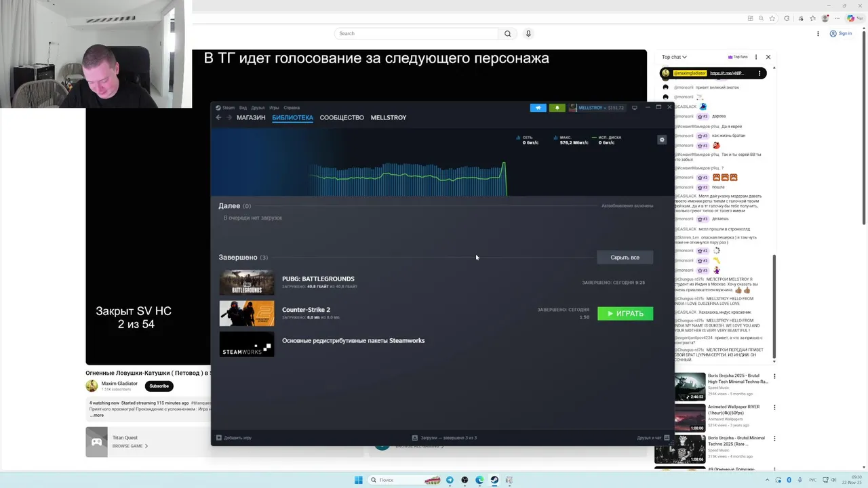Open the Друзья menu
This screenshot has height=488, width=868.
click(x=258, y=108)
